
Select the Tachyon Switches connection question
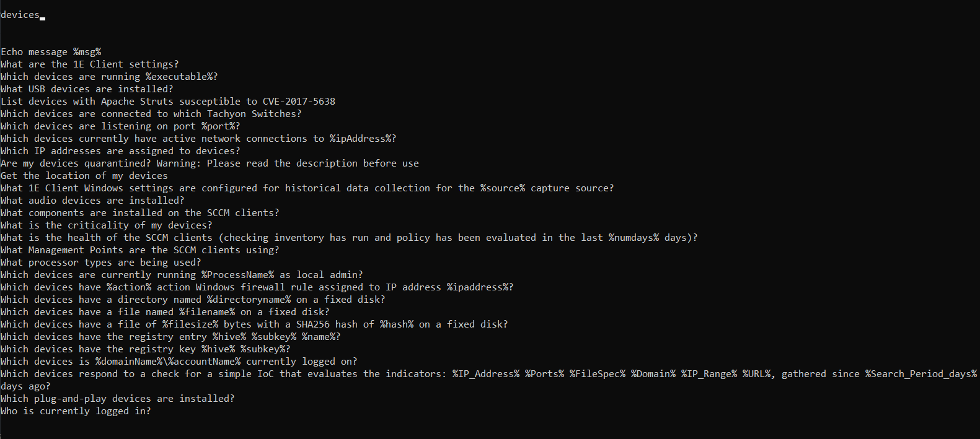(x=151, y=114)
